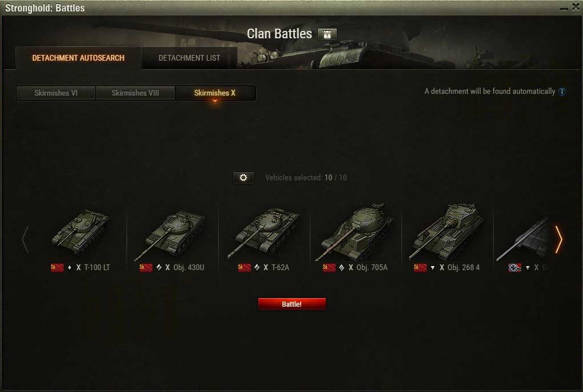The image size is (583, 392).
Task: Switch to Skirmishes VIII
Action: tap(135, 93)
